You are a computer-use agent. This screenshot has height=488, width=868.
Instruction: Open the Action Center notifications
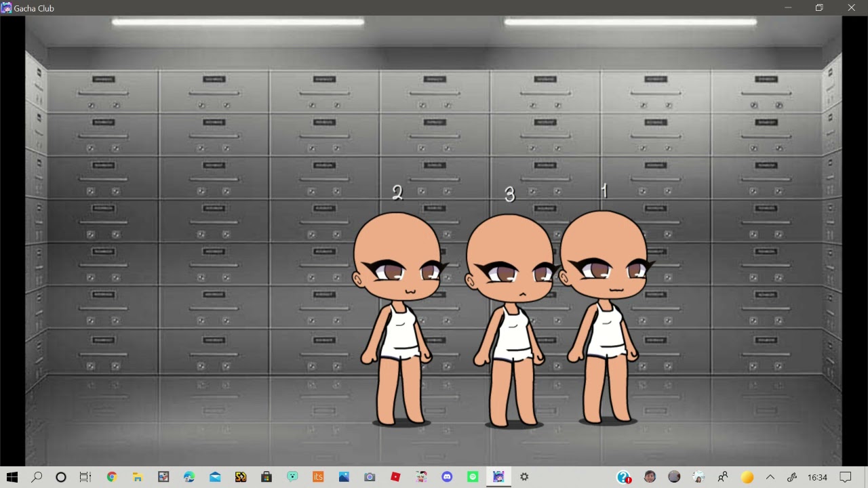tap(846, 477)
